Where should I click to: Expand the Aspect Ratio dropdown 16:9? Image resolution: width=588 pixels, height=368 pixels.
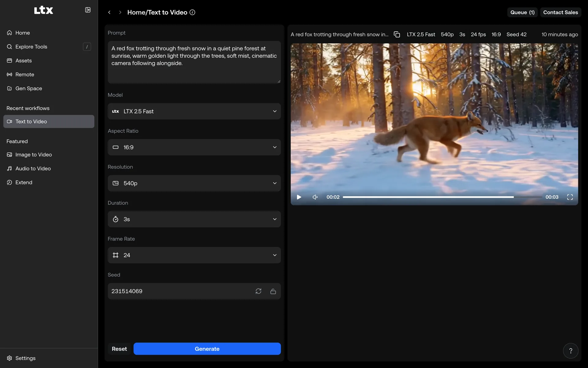(194, 147)
